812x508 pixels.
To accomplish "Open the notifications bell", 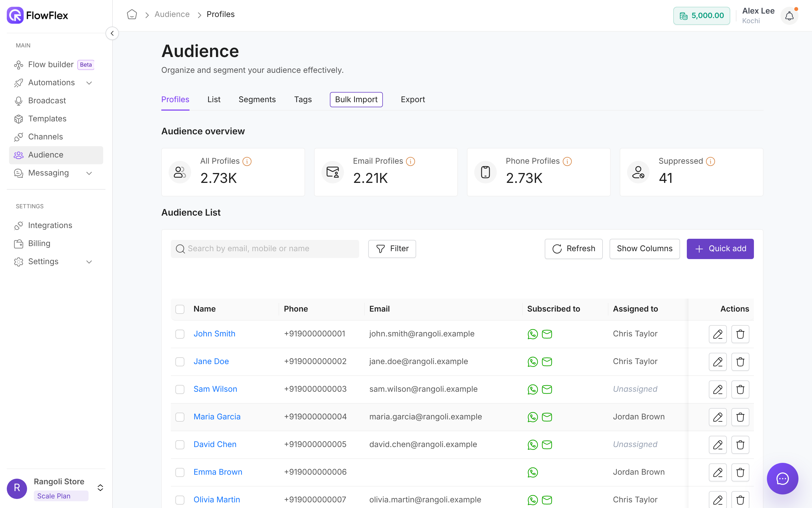I will point(789,16).
